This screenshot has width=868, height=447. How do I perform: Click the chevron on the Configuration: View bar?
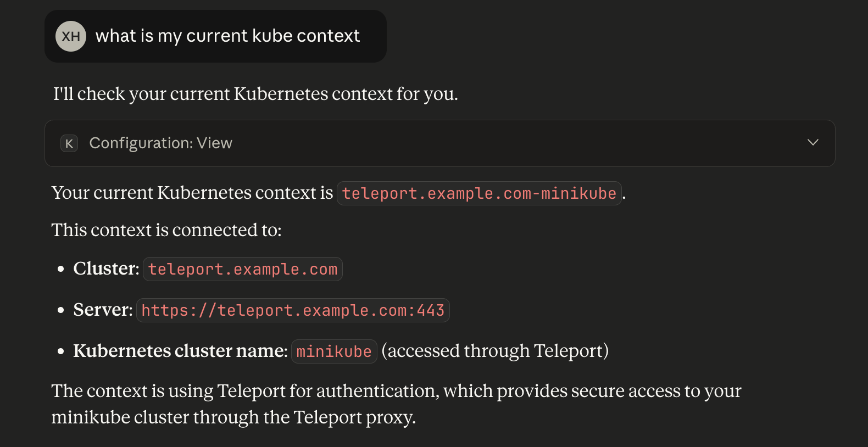[x=813, y=143]
